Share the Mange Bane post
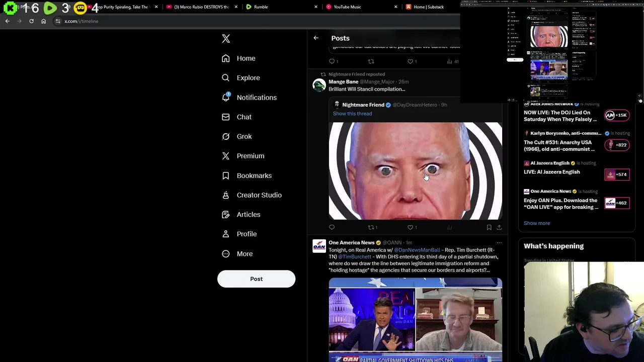Image resolution: width=644 pixels, height=362 pixels. pos(499,228)
